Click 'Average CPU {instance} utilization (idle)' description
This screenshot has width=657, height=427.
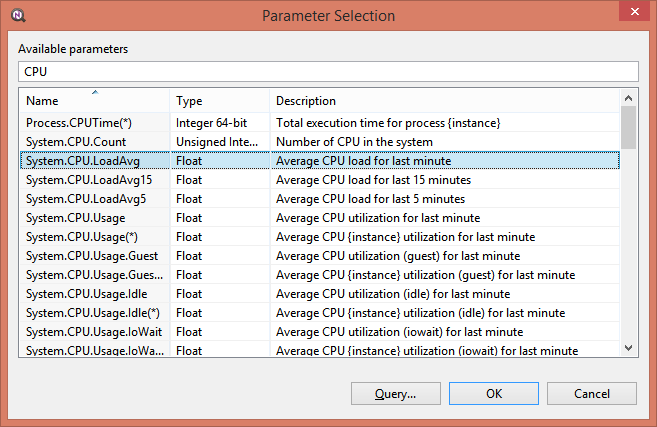pyautogui.click(x=420, y=313)
